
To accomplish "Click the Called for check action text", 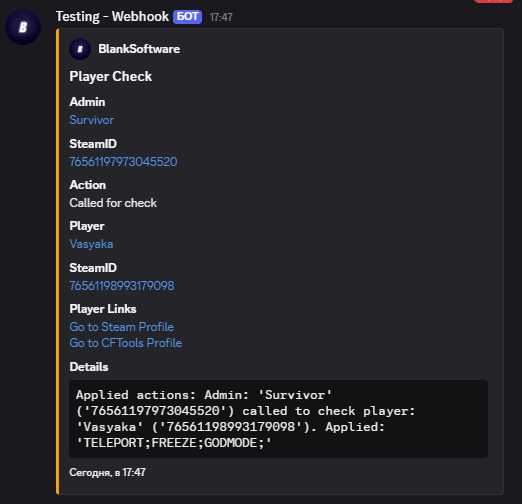I will tap(113, 203).
